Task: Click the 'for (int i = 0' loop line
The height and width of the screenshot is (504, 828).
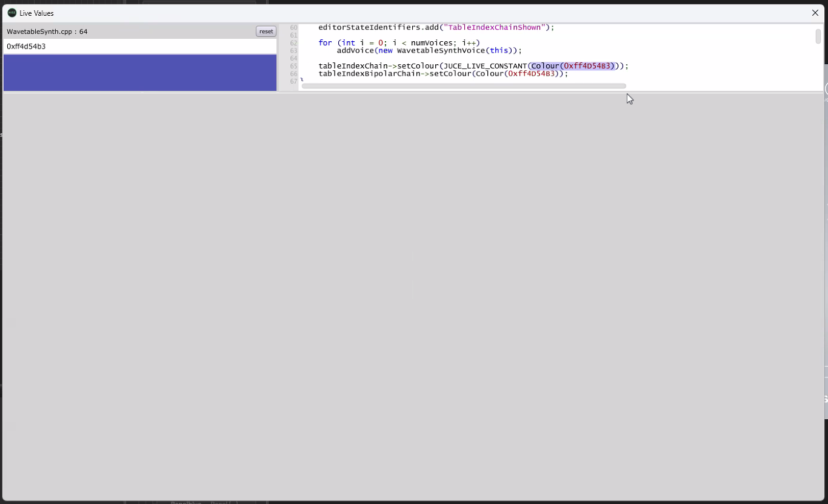Action: pyautogui.click(x=399, y=43)
